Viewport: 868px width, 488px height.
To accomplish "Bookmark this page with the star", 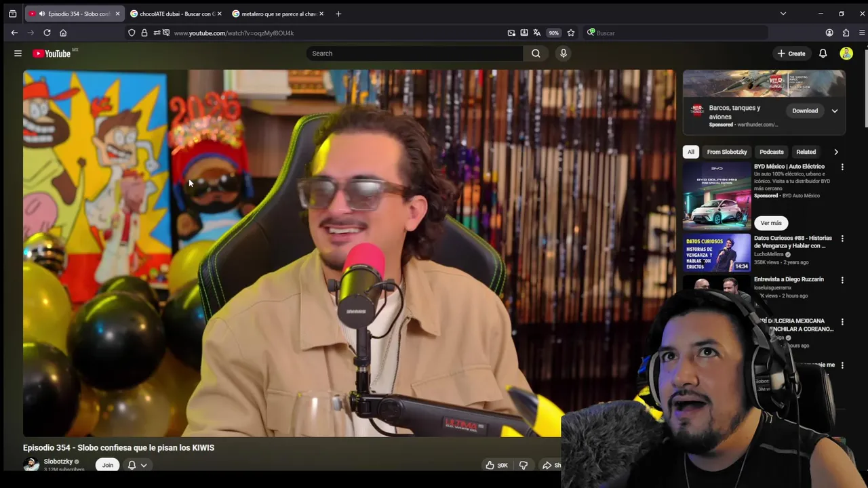I will [x=571, y=33].
